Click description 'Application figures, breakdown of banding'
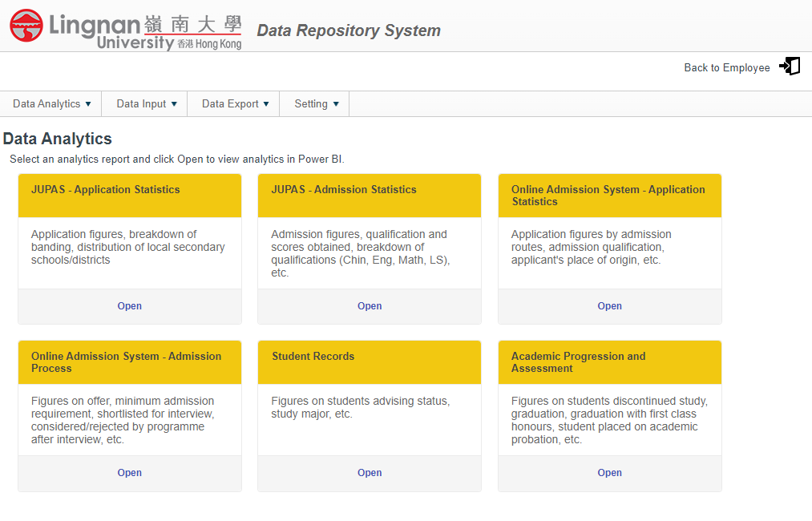This screenshot has width=812, height=521. 128,247
